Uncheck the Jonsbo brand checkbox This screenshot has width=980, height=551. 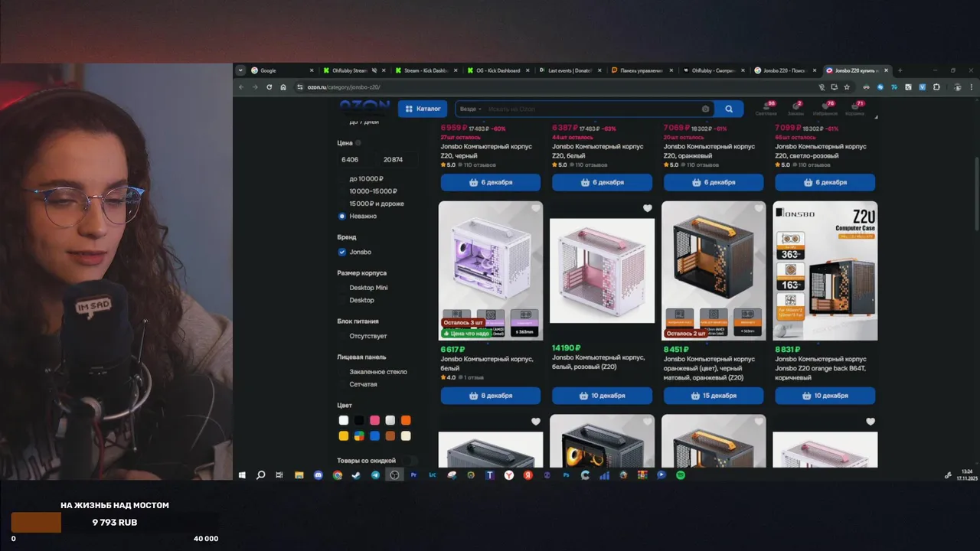pos(342,252)
